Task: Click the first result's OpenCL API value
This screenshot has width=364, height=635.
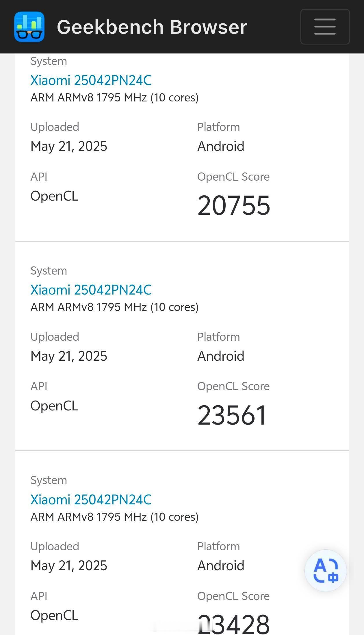Action: (x=54, y=196)
